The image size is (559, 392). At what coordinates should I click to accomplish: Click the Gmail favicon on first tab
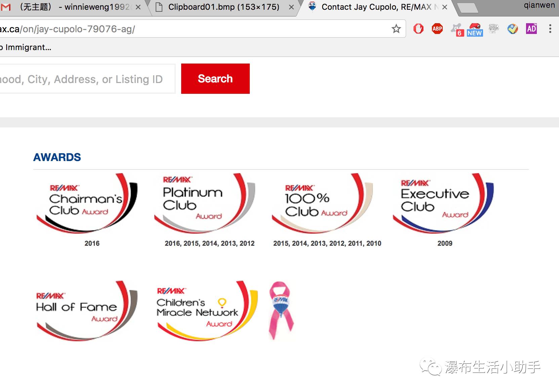click(x=6, y=7)
